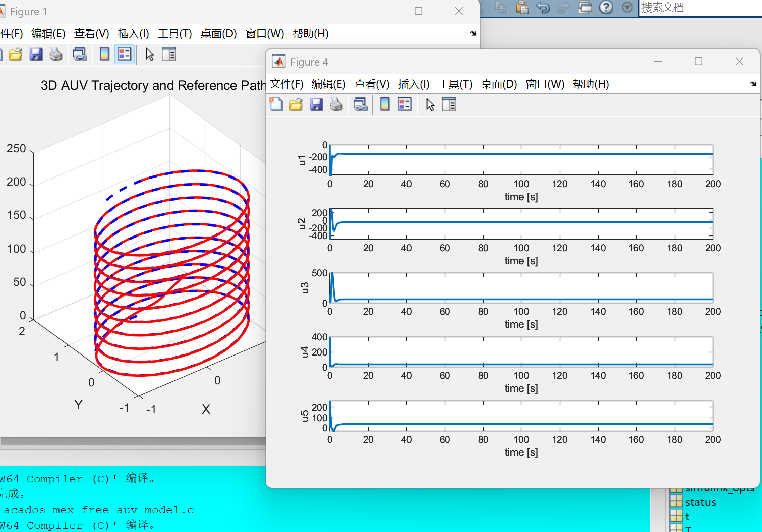Open the 文件(F) menu in Figure 4
This screenshot has height=532, width=762.
point(286,84)
